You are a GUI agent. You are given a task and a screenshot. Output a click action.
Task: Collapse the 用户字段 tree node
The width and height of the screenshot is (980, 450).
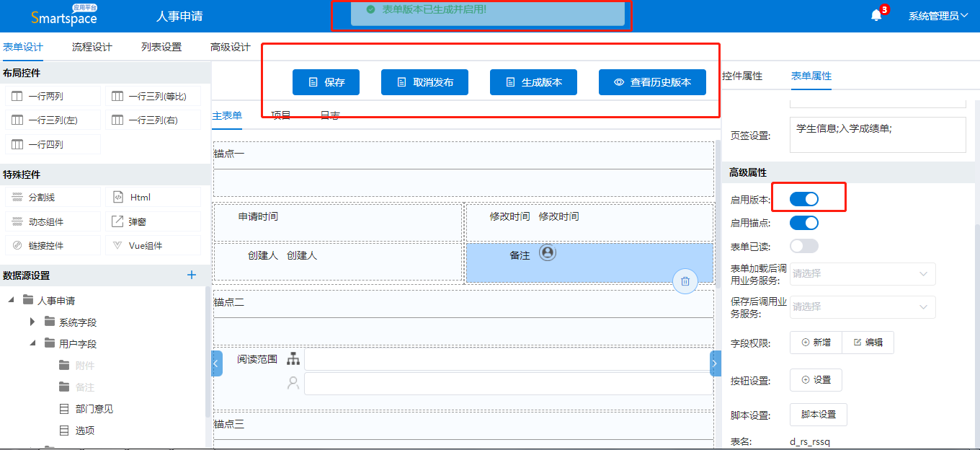click(x=32, y=343)
